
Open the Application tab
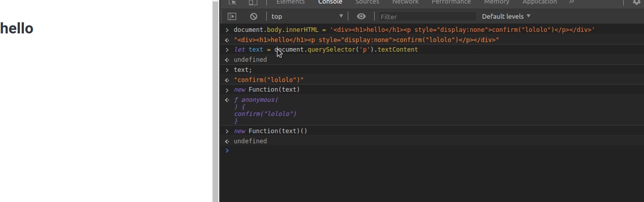pyautogui.click(x=540, y=2)
